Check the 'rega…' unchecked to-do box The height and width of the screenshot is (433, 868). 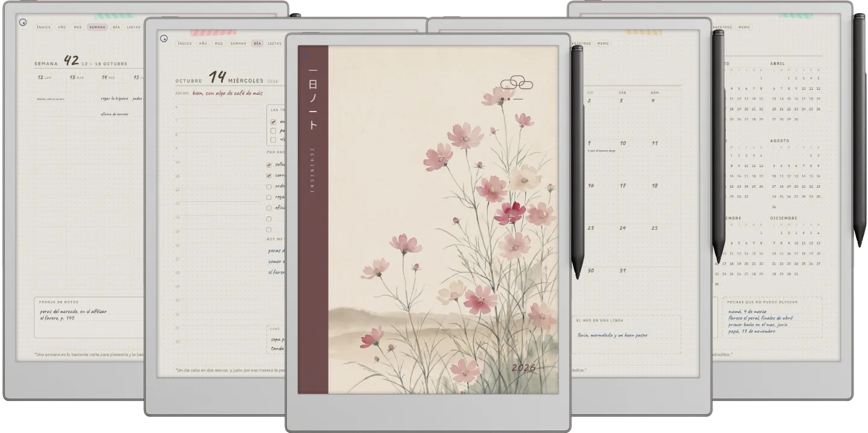pos(269,197)
